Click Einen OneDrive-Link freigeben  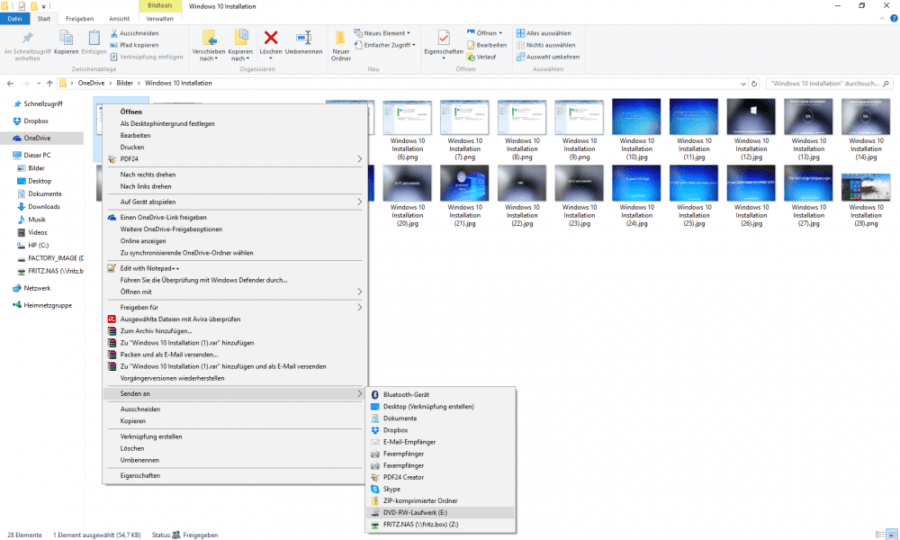click(x=234, y=217)
